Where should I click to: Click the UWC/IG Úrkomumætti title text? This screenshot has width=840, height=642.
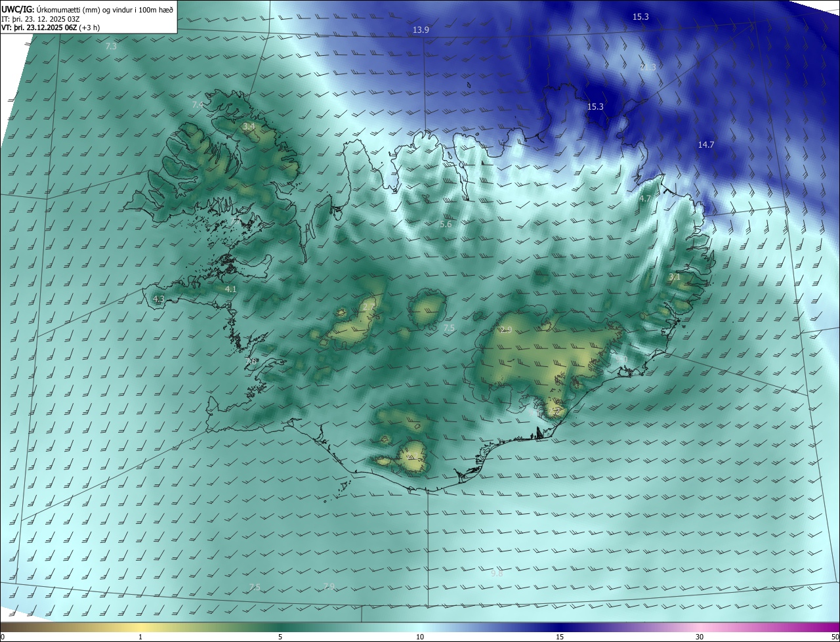pyautogui.click(x=87, y=9)
